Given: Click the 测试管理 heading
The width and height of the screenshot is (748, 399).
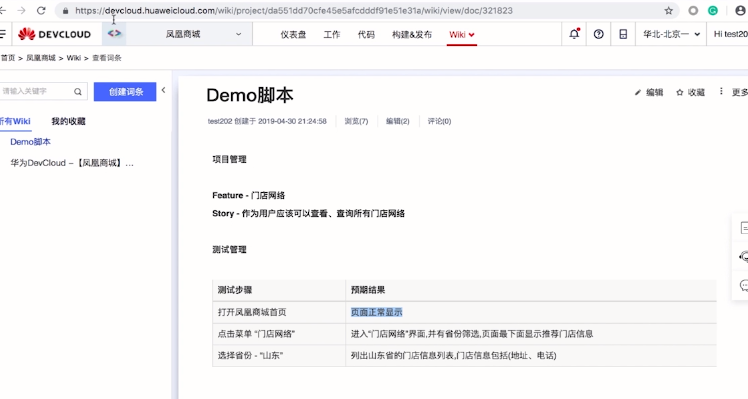Looking at the screenshot, I should point(229,249).
